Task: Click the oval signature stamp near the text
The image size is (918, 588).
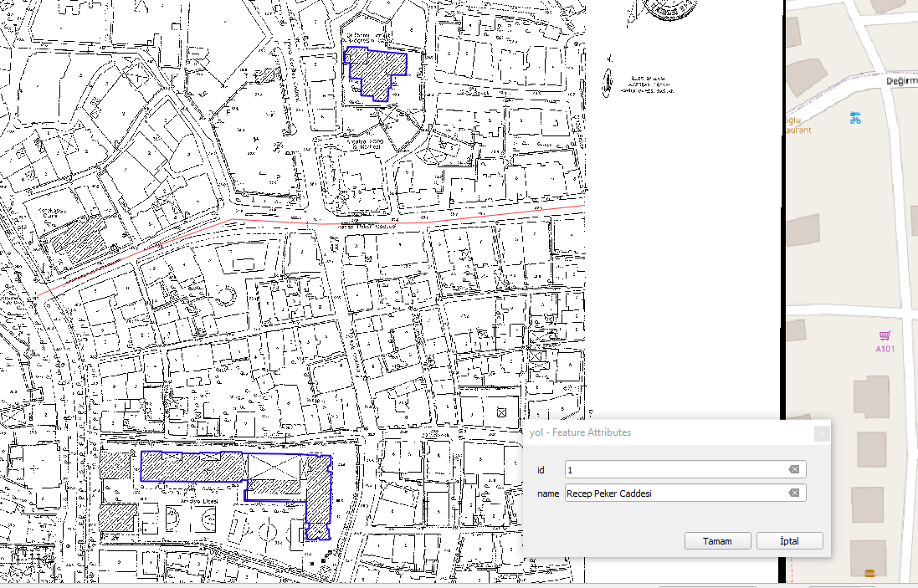Action: (x=608, y=82)
